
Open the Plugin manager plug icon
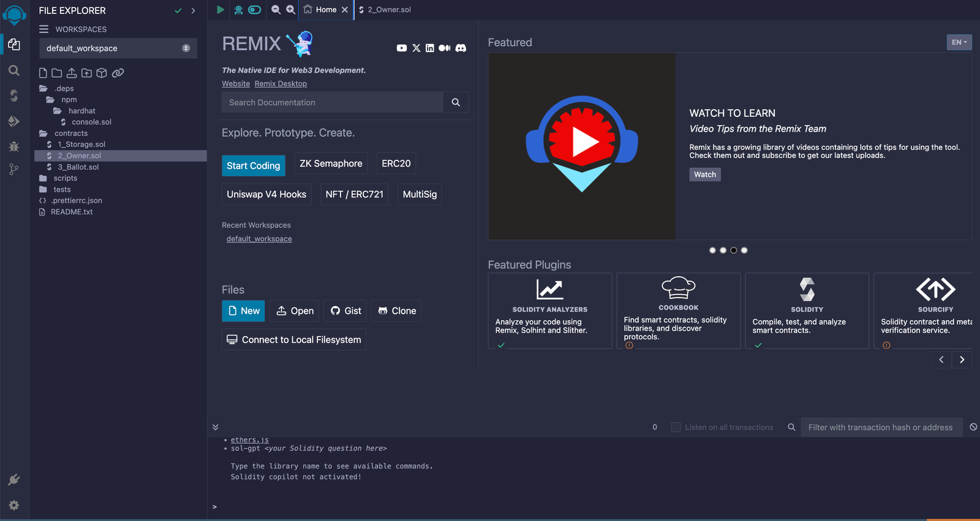14,480
